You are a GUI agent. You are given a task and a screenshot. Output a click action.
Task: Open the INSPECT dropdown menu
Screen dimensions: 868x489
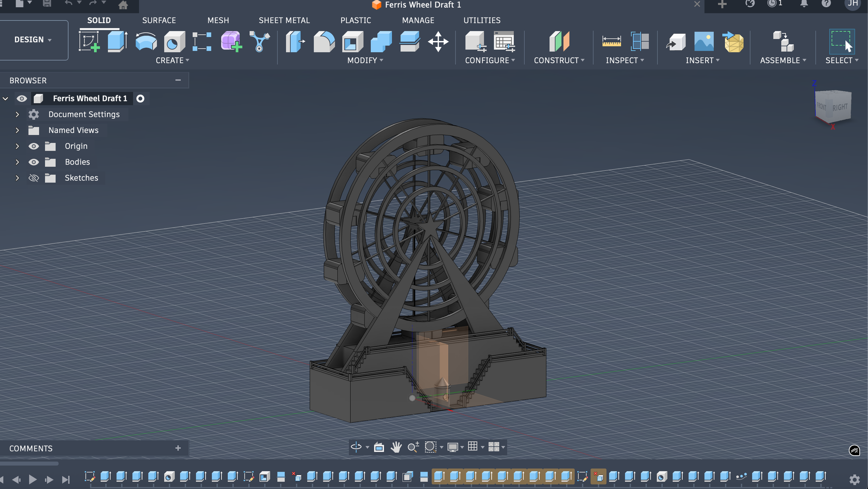click(x=625, y=60)
